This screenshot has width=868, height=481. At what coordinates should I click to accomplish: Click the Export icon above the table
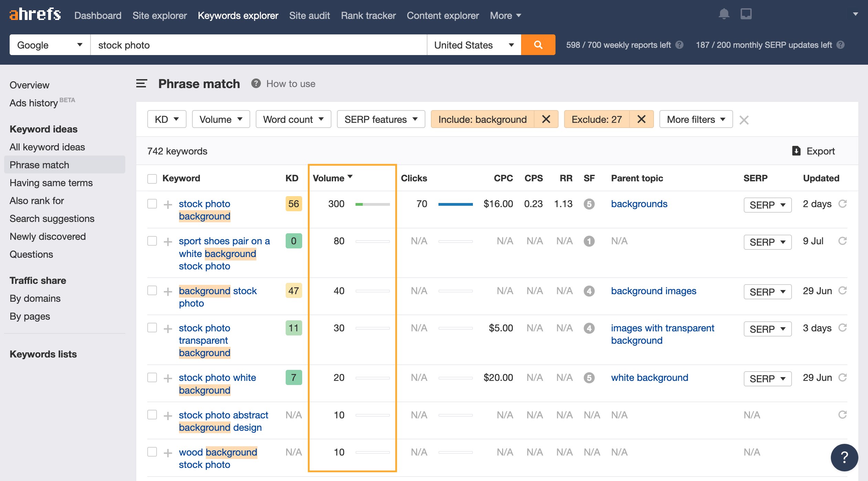[x=796, y=151]
